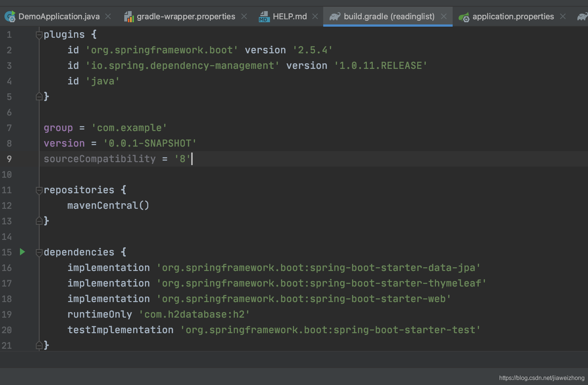Screen dimensions: 588x385
Task: Click the HELP.md markdown file icon
Action: click(264, 17)
